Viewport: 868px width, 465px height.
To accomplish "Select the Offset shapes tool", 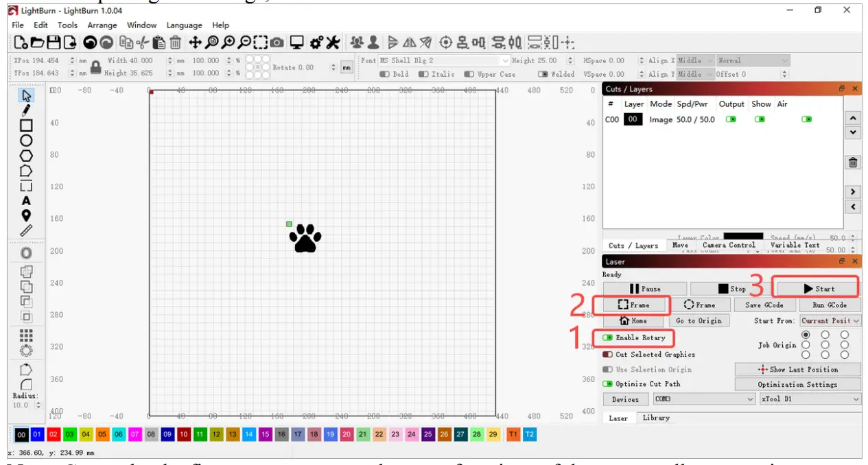I will [x=26, y=252].
